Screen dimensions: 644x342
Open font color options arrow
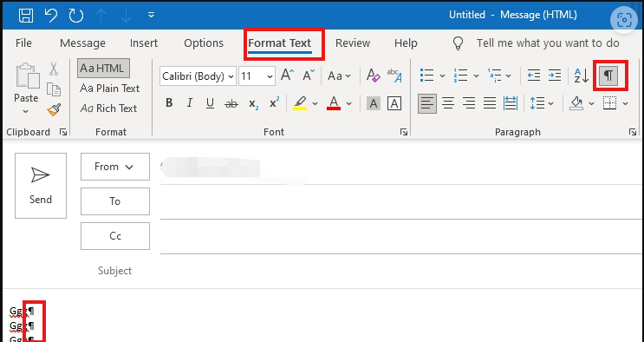(348, 103)
